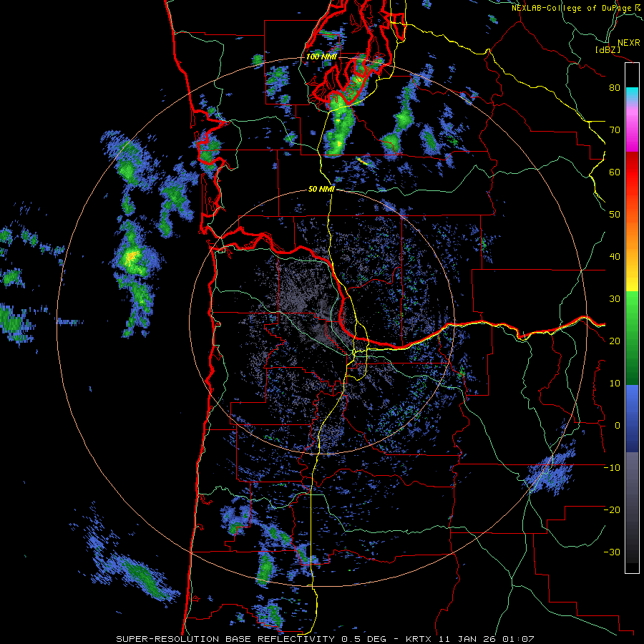Click the 40 value on the dBZ scale

point(615,257)
